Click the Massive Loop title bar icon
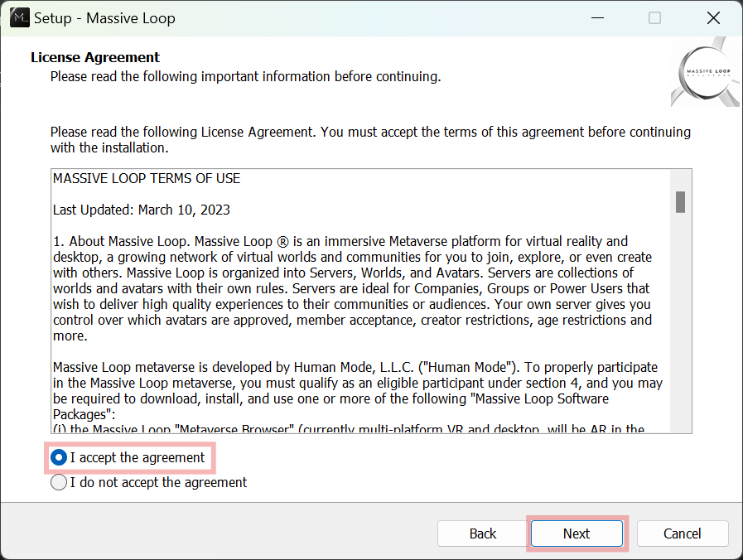Viewport: 743px width, 560px height. click(19, 18)
